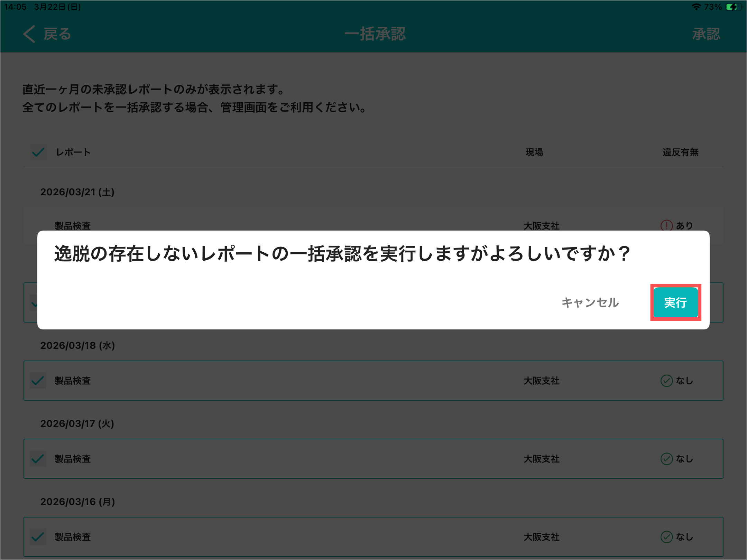Uncheck the 2026/03/18 製品検査 checkbox

click(x=38, y=381)
